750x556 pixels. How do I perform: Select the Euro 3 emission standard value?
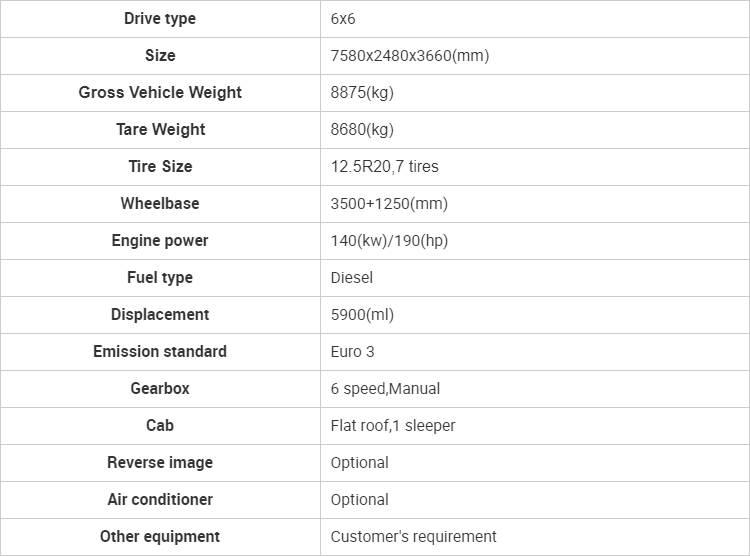click(352, 351)
